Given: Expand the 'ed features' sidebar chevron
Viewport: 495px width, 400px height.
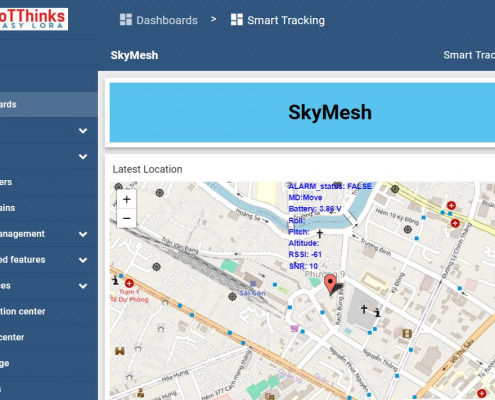Looking at the screenshot, I should [83, 260].
